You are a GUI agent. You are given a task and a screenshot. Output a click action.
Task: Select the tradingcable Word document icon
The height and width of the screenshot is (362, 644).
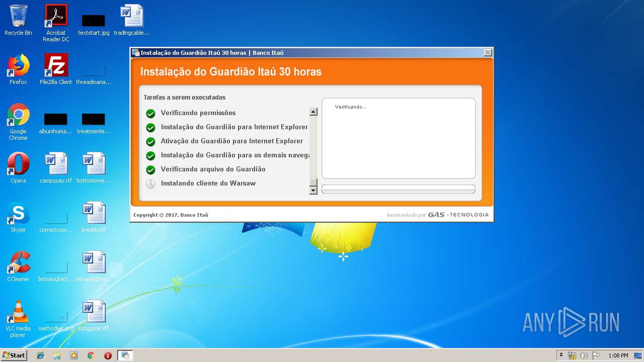(132, 20)
